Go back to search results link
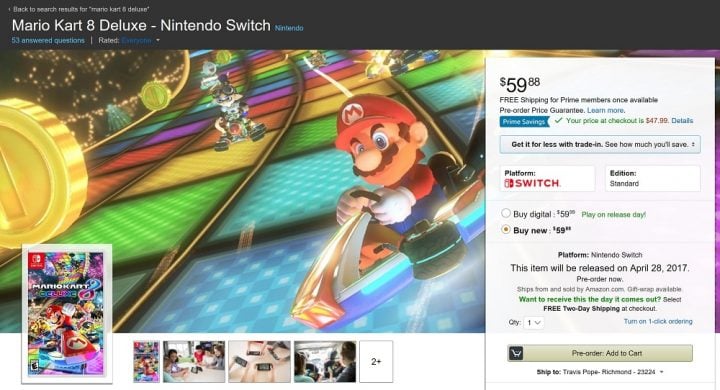Screen dimensions: 720x390 point(79,9)
